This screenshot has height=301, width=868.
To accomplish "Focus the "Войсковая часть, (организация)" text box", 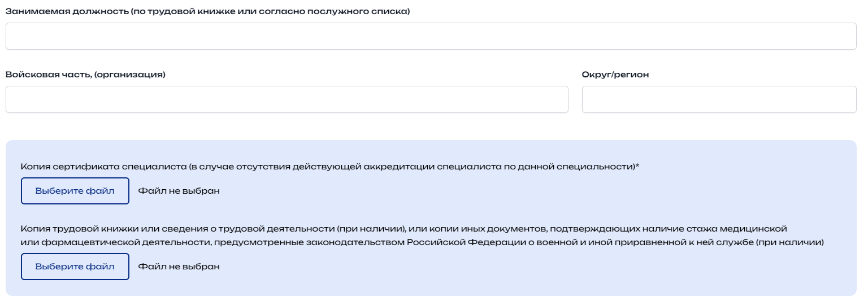I will pos(287,99).
